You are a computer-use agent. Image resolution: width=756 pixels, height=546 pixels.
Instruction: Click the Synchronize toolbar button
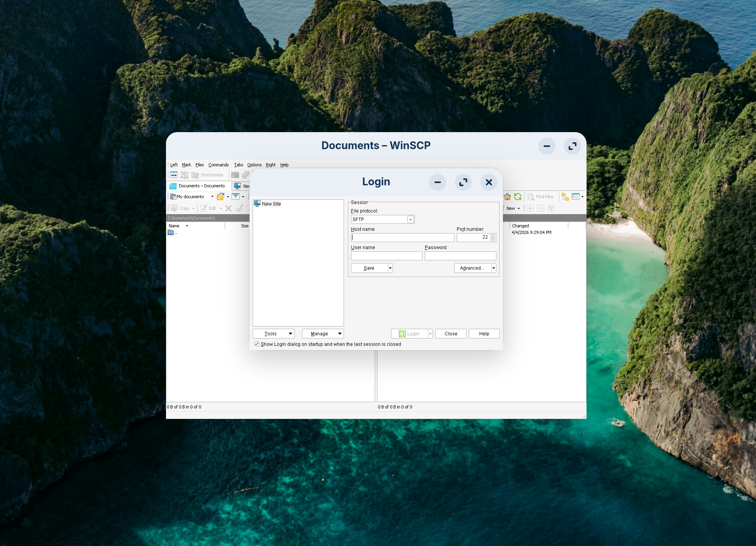click(x=208, y=175)
